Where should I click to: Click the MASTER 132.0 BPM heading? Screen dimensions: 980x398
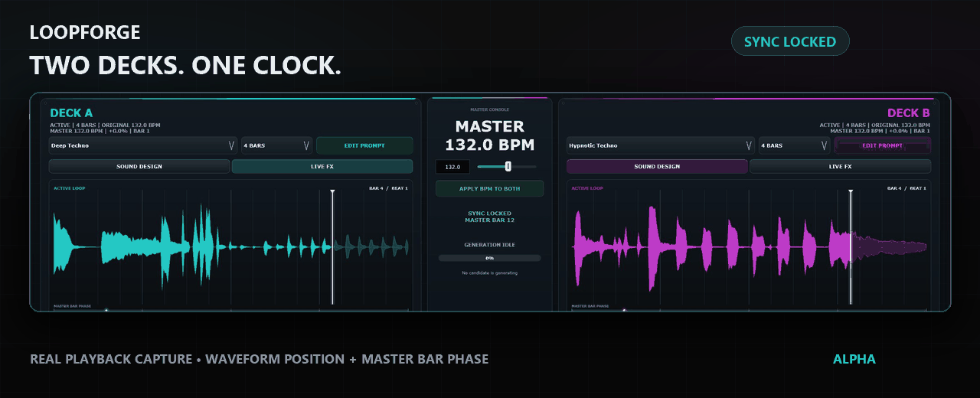point(490,135)
